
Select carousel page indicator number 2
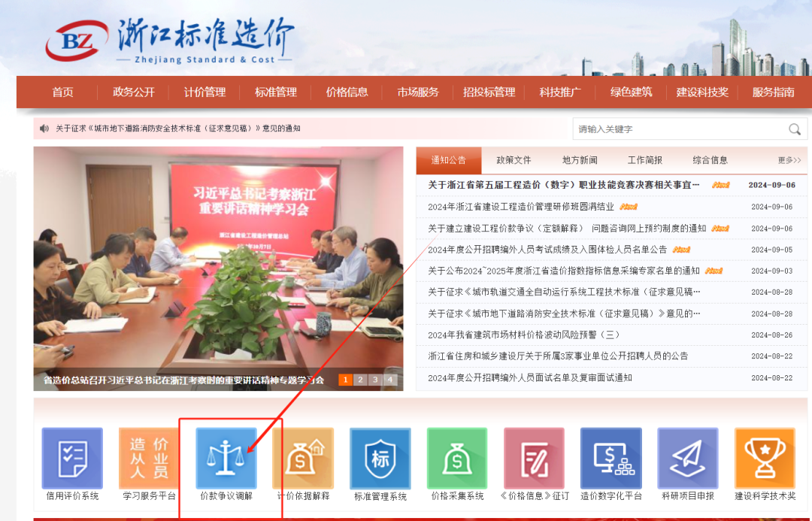(360, 380)
